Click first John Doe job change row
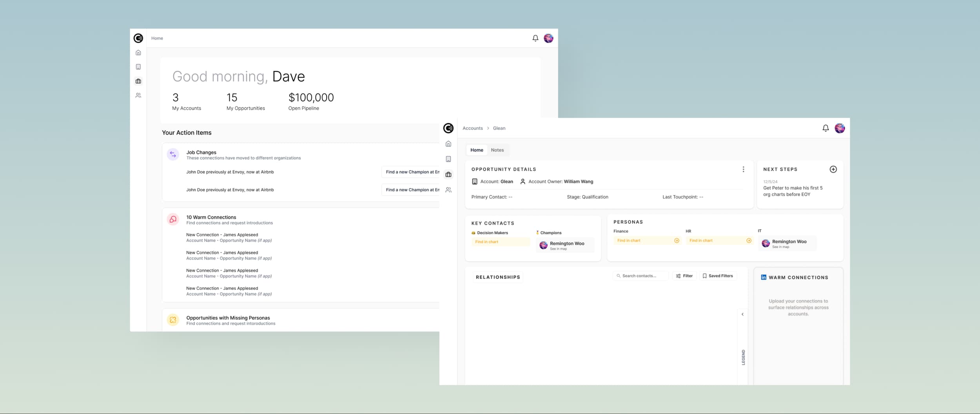Viewport: 980px width, 414px height. [230, 172]
